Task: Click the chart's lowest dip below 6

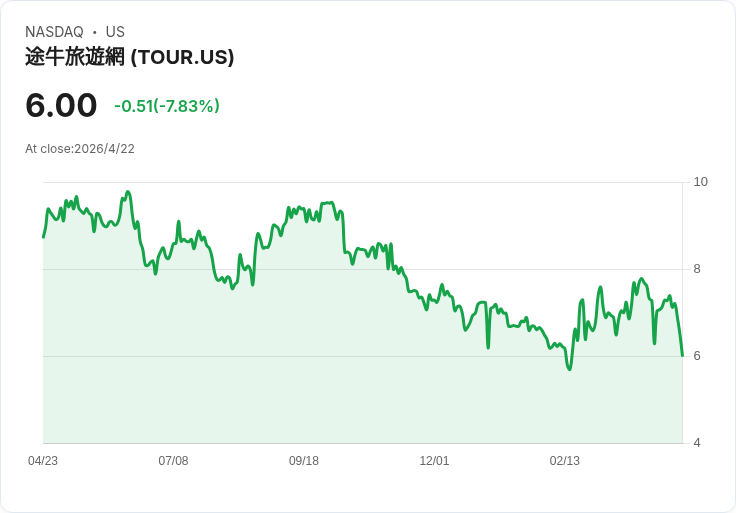Action: pyautogui.click(x=569, y=369)
